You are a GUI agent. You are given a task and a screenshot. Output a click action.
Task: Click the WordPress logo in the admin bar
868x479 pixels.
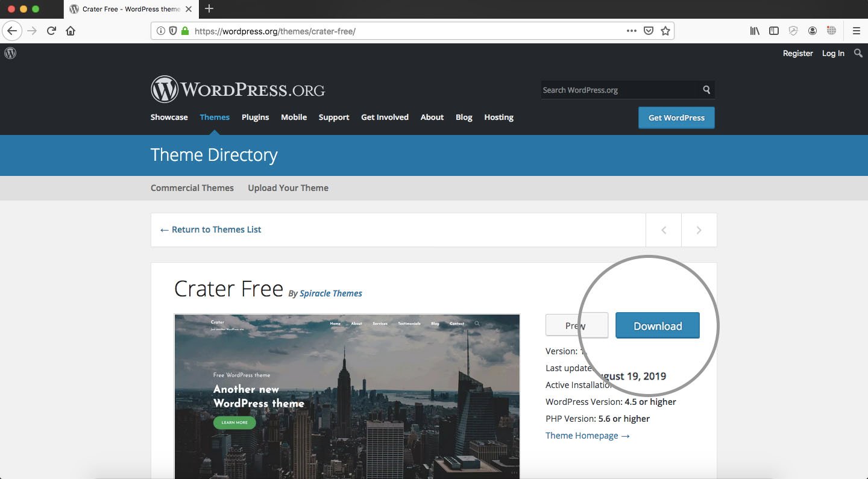tap(10, 53)
